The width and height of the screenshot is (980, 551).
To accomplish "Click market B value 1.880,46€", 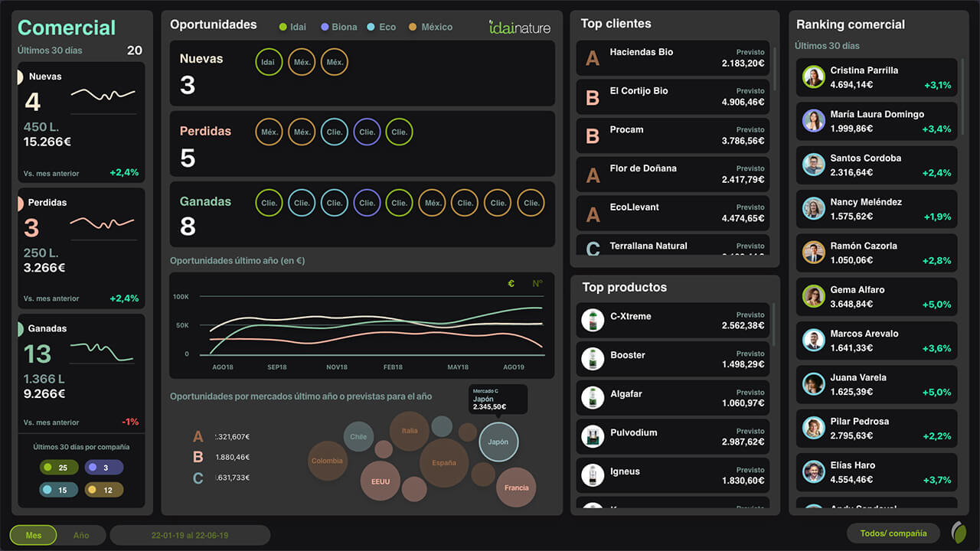I will point(233,457).
